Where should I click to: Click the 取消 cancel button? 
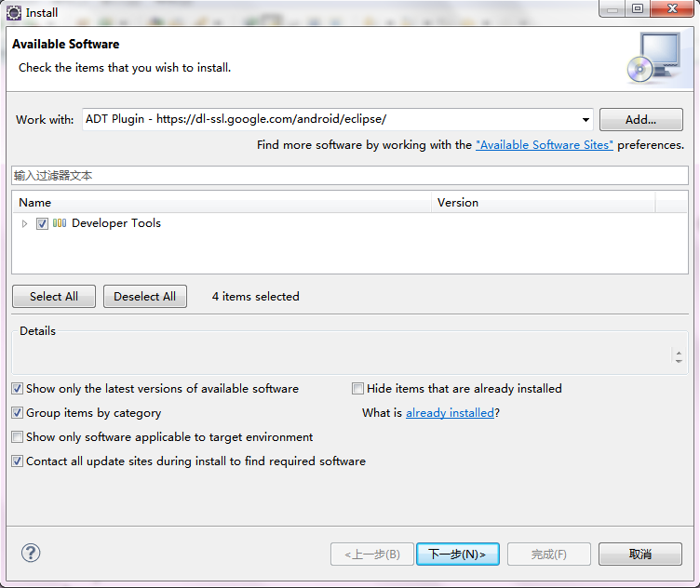coord(640,555)
